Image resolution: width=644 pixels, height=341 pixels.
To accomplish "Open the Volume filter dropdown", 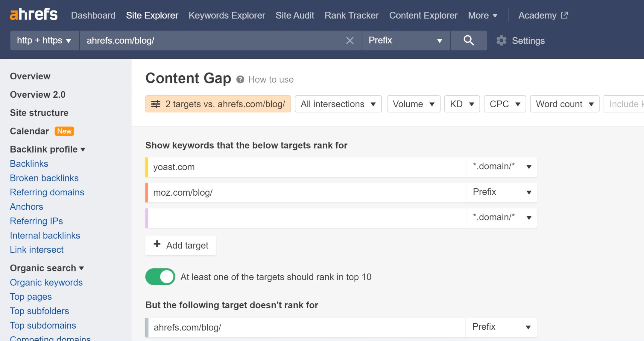I will [414, 104].
